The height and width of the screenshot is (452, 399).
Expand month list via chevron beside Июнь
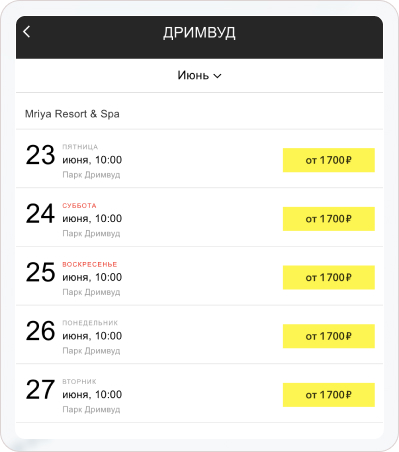point(217,76)
